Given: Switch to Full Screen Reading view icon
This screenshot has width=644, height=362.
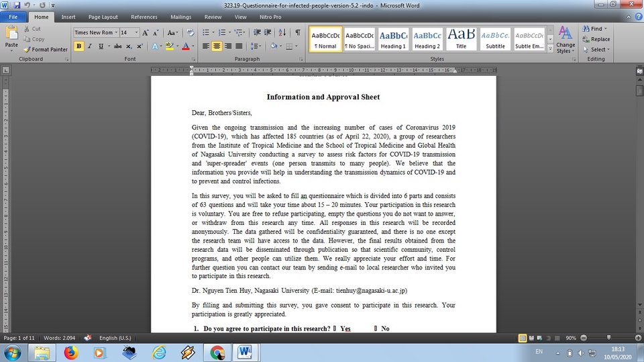Looking at the screenshot, I should click(x=531, y=338).
